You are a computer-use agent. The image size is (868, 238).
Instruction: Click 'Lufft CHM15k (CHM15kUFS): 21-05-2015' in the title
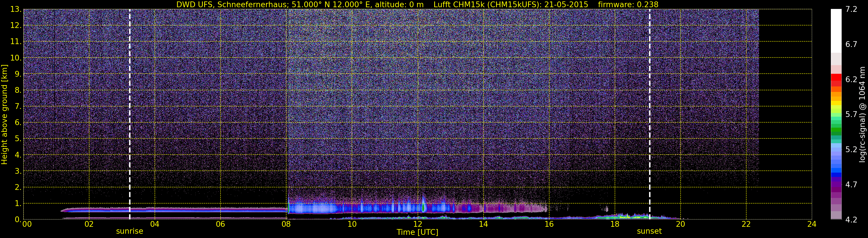click(511, 4)
